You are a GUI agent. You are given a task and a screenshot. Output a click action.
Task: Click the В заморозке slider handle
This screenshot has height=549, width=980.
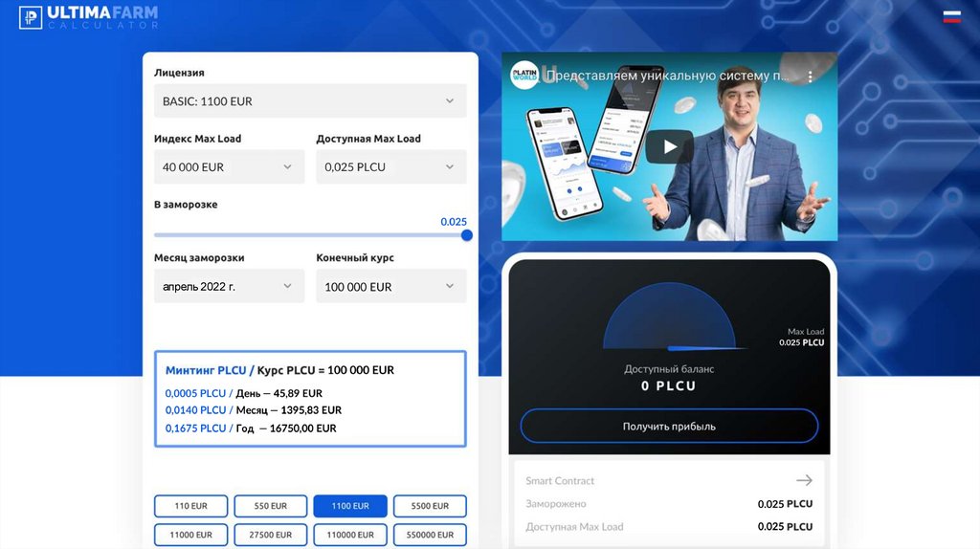[466, 235]
